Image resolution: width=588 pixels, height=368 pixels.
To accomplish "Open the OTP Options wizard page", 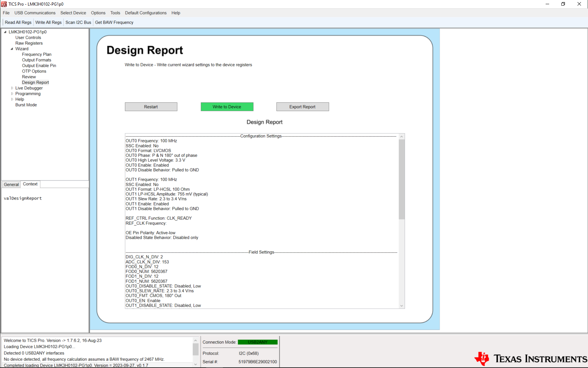I will click(x=34, y=71).
